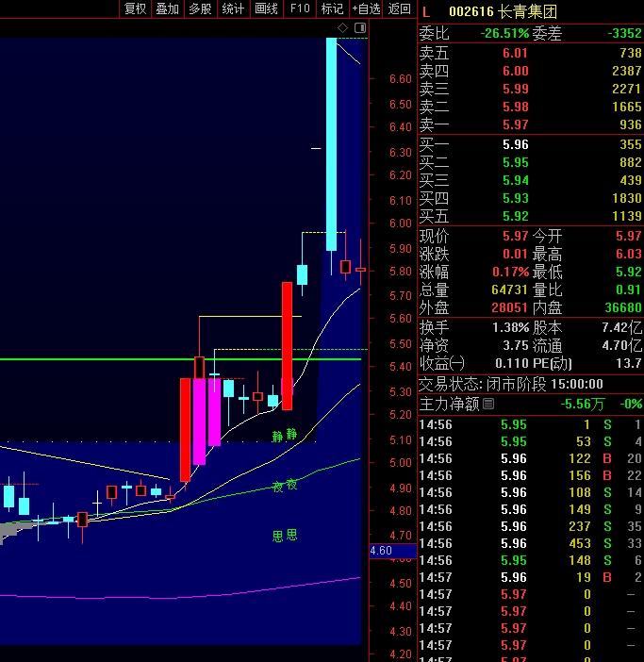Open the 标记 marker tool
Screen dimensions: 644x662
[333, 8]
